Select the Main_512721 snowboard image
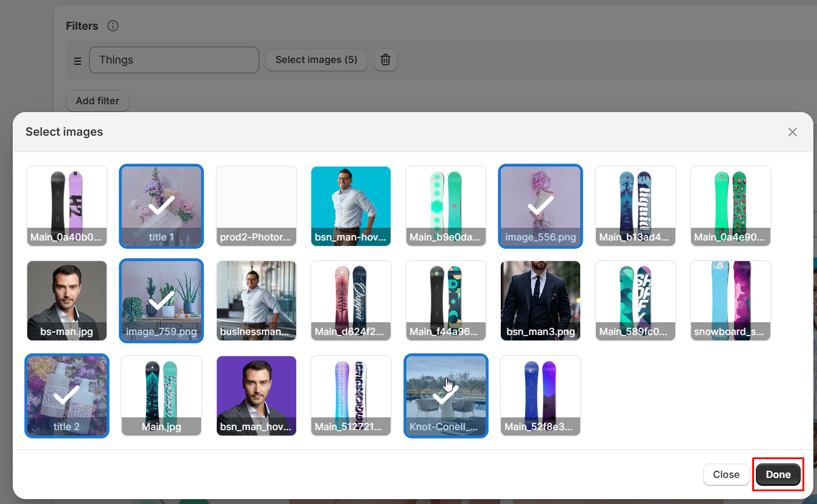The width and height of the screenshot is (817, 504). (x=351, y=396)
